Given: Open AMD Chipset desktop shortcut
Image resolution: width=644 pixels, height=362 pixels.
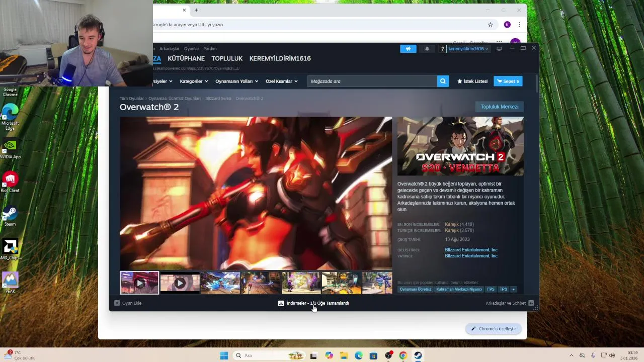Looking at the screenshot, I should tap(10, 250).
